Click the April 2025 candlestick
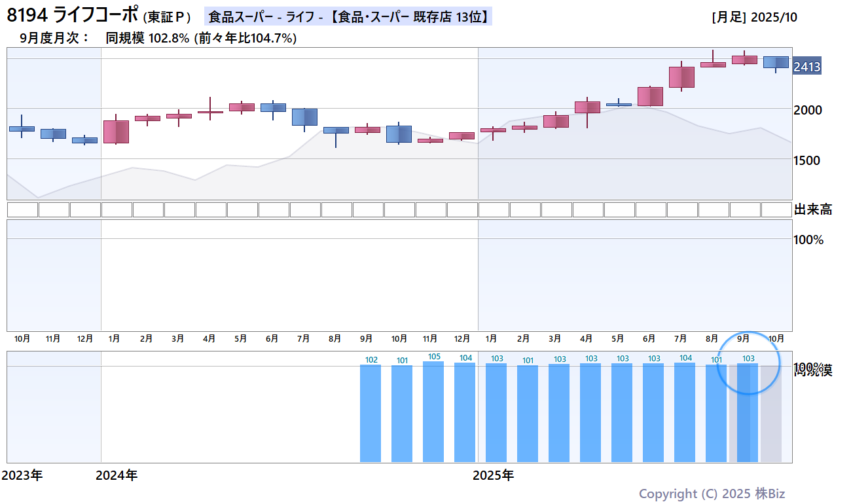The height and width of the screenshot is (504, 851). tap(587, 107)
